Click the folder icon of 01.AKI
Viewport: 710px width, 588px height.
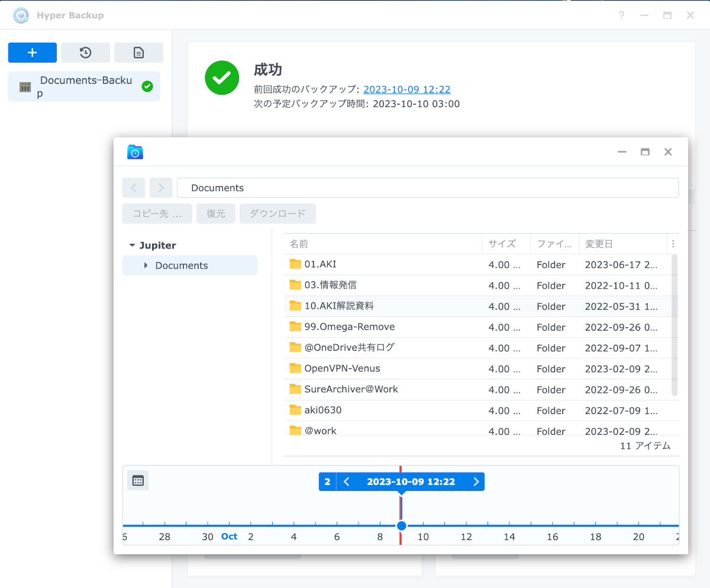(x=295, y=264)
